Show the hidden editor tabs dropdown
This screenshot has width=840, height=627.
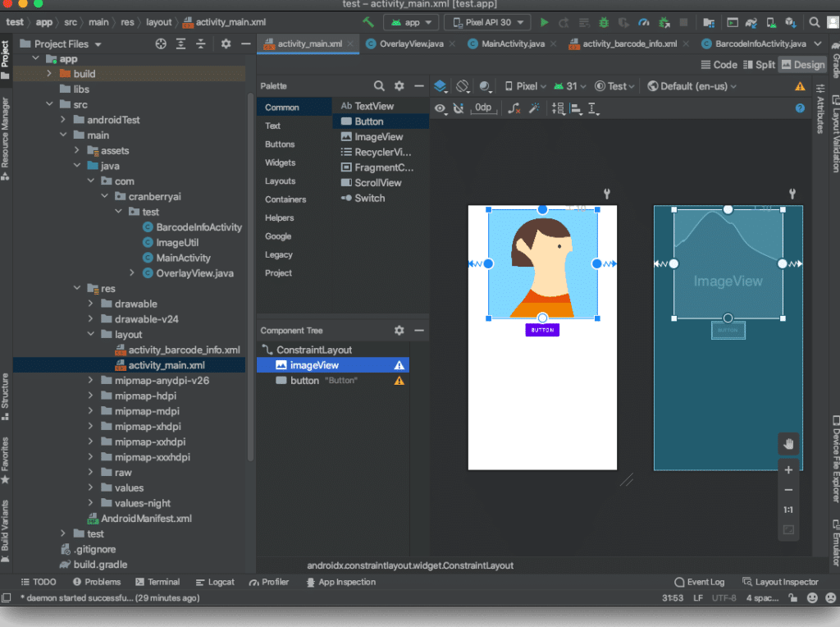click(818, 44)
